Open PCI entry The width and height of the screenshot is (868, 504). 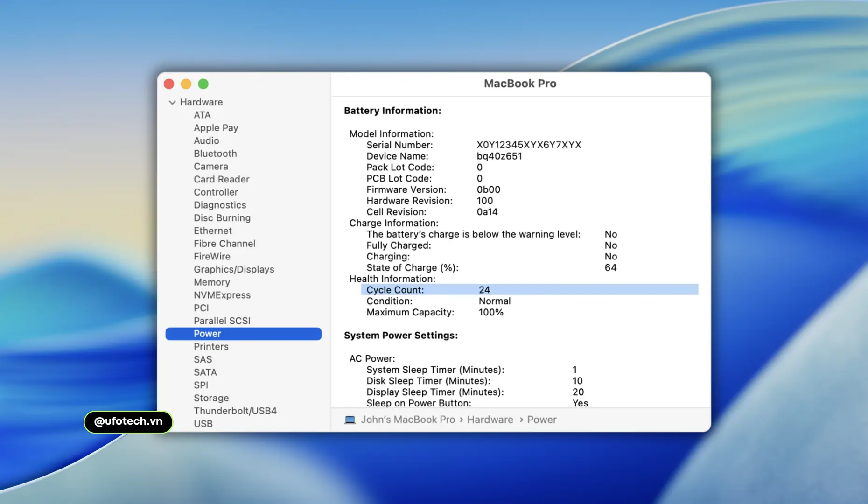(x=201, y=308)
